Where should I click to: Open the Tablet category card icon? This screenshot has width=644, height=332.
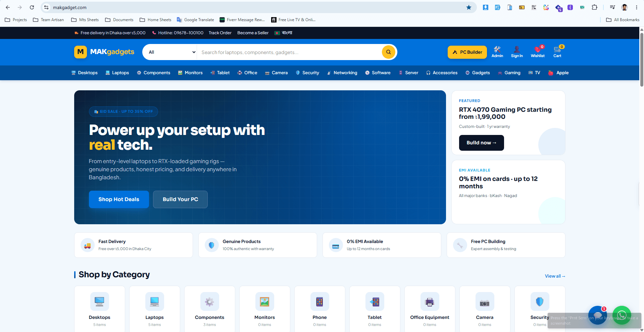click(375, 301)
